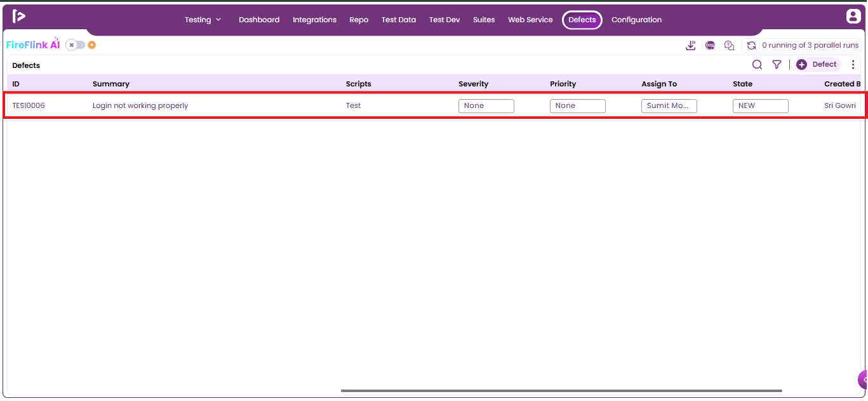Click the Scripts column header
The width and height of the screenshot is (868, 401).
(x=359, y=84)
